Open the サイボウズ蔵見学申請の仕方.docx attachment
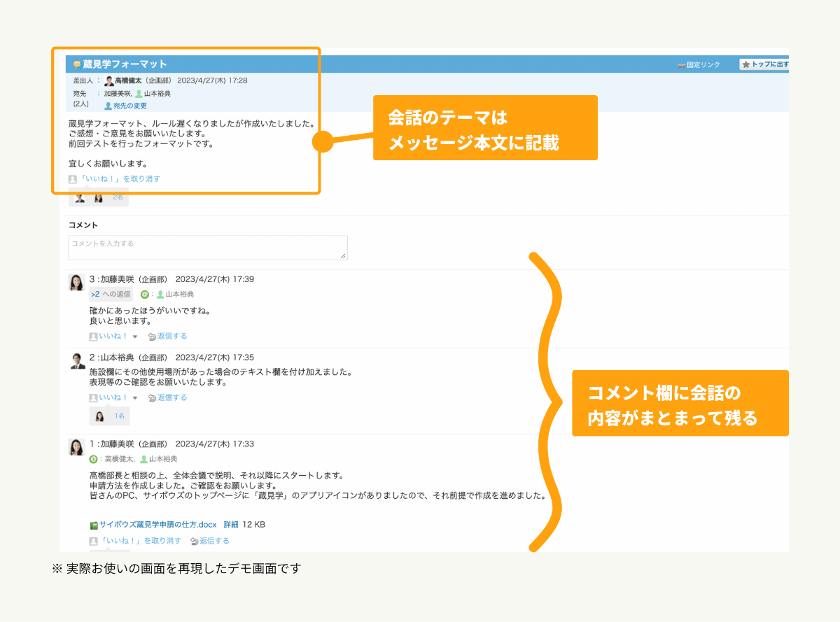This screenshot has height=622, width=840. pos(157,525)
